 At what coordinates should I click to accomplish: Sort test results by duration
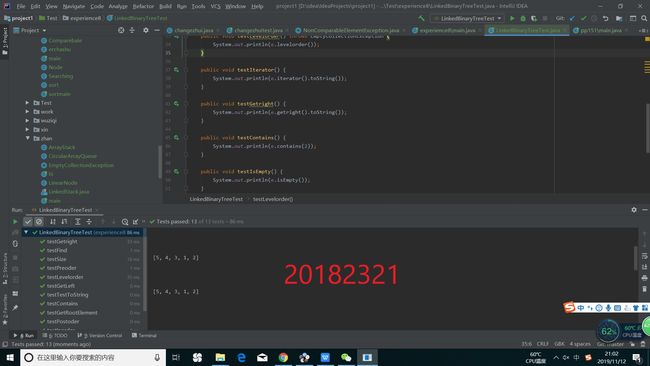[x=64, y=222]
